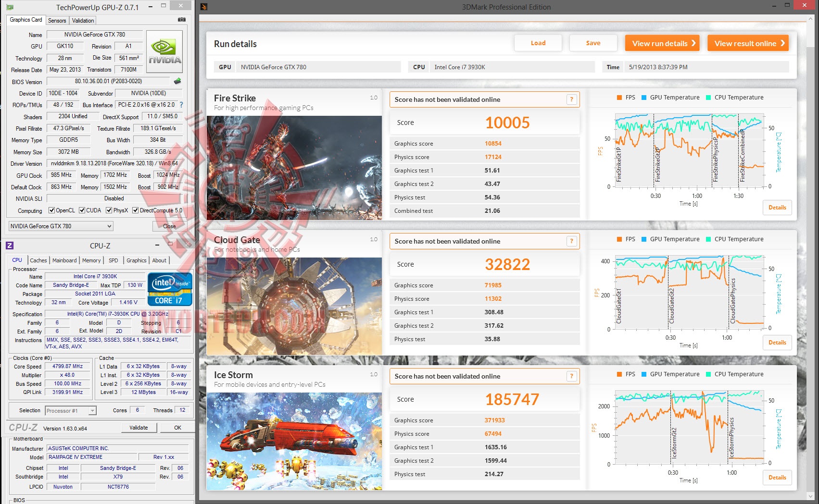Click the GPU-Z title bar app icon

pos(10,7)
